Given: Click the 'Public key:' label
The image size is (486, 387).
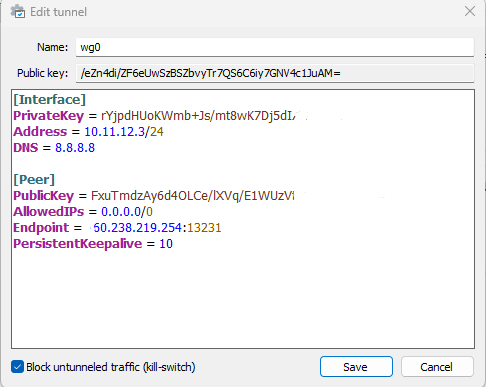Looking at the screenshot, I should pyautogui.click(x=42, y=73).
